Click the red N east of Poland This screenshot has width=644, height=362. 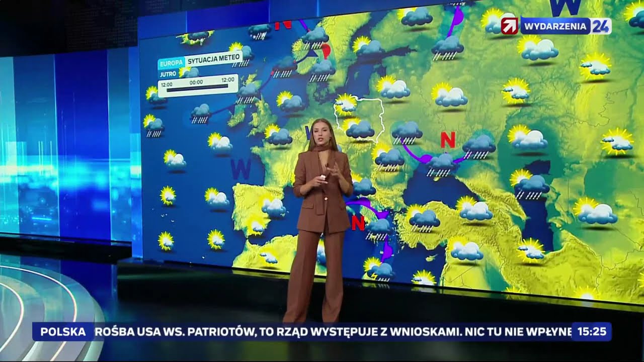tap(447, 139)
